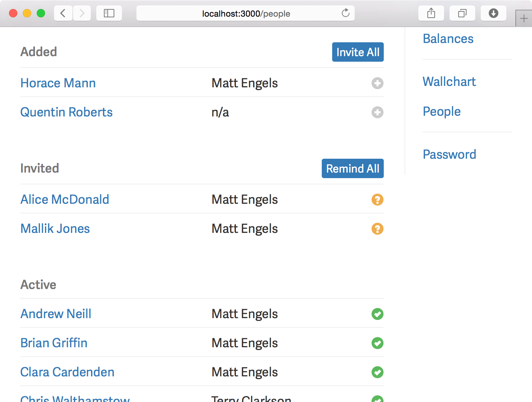Viewport: 532px width, 402px height.
Task: Click the green checkmark for Clara Cardenden
Action: [x=378, y=372]
